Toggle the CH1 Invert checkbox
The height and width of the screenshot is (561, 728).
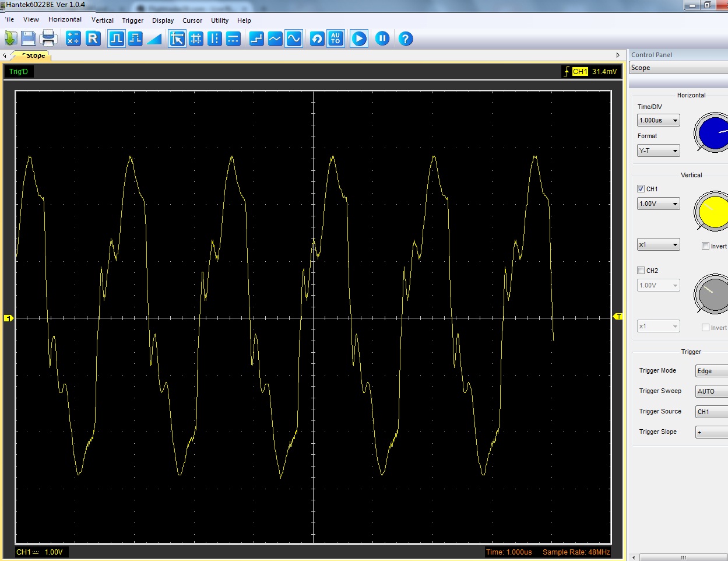(x=705, y=246)
